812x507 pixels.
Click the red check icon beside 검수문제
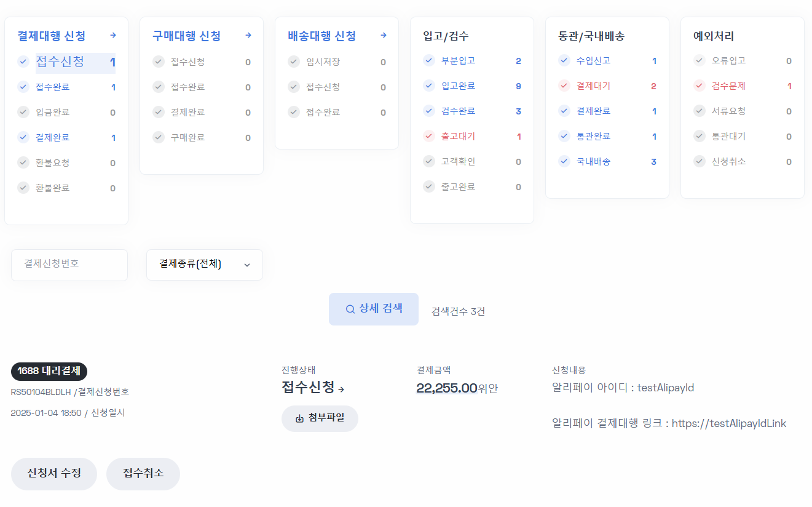pyautogui.click(x=699, y=86)
